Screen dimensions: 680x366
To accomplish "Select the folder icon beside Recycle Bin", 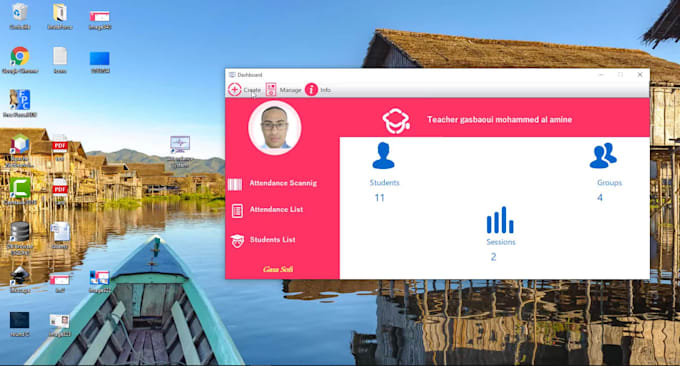I will [x=60, y=16].
